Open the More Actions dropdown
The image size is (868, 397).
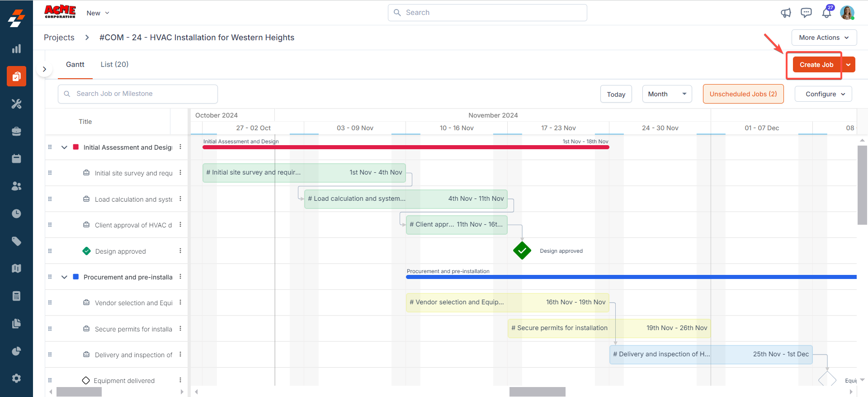pyautogui.click(x=824, y=38)
